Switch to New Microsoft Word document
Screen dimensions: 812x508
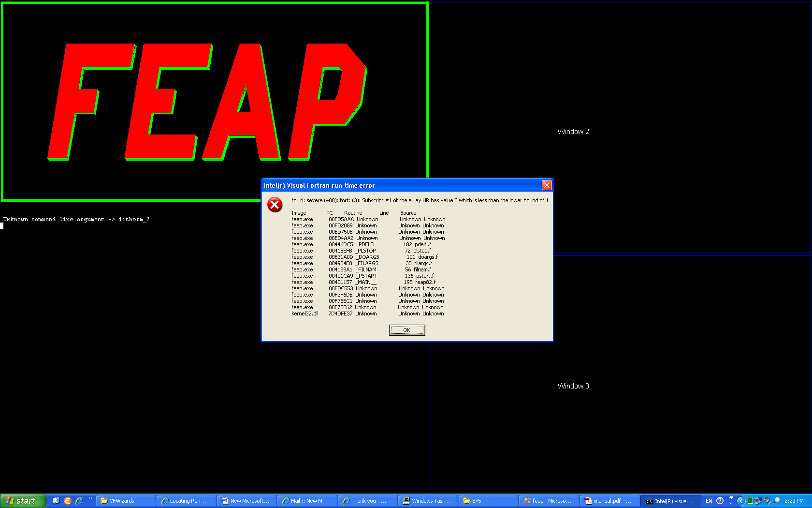246,501
